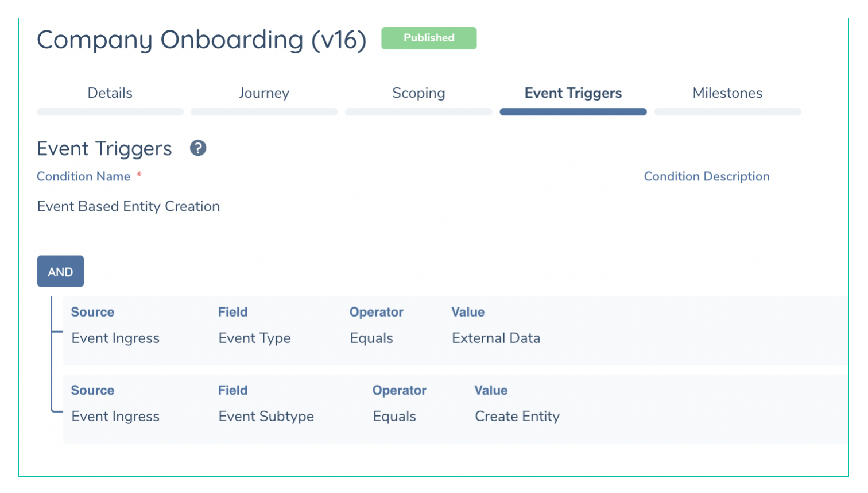Screen dimensions: 868x493
Task: Open Source dropdown in the Event Type row
Action: point(115,338)
